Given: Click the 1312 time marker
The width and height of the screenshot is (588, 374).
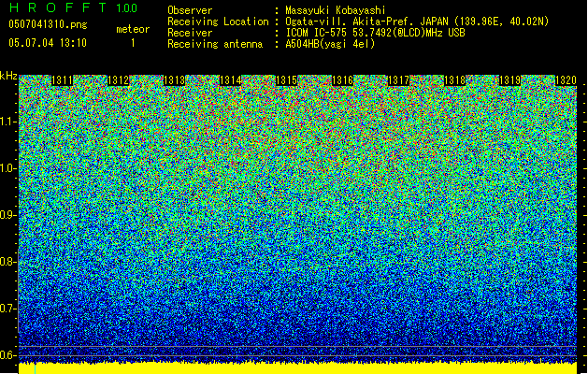Looking at the screenshot, I should click(118, 80).
